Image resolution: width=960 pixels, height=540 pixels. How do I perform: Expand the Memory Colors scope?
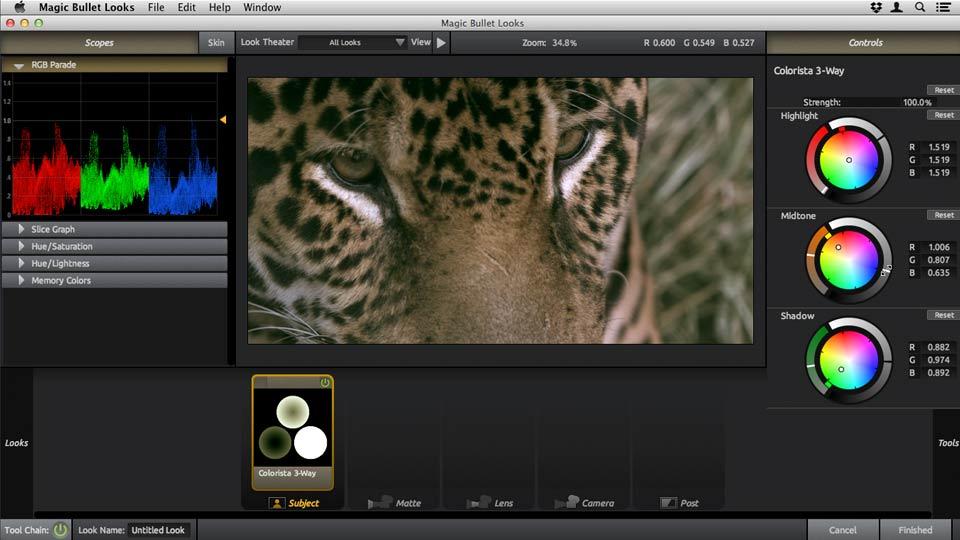[x=21, y=280]
